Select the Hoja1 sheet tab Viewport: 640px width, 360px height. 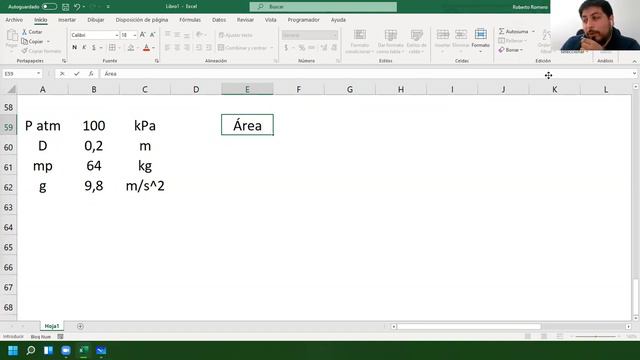coord(52,326)
